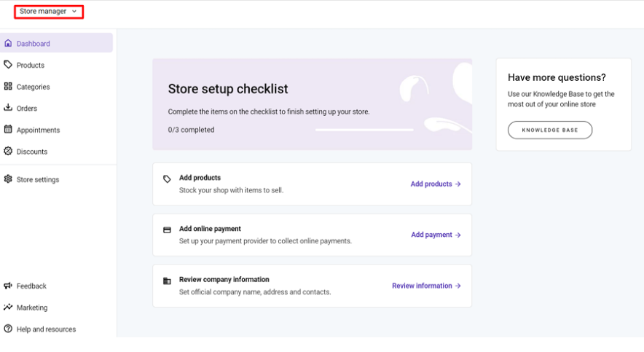The height and width of the screenshot is (352, 644).
Task: Click the Dashboard home icon in sidebar
Action: click(8, 44)
